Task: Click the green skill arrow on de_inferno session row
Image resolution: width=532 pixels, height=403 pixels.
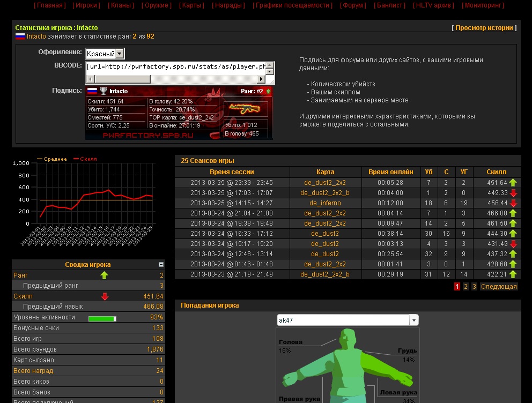Action: click(x=513, y=203)
